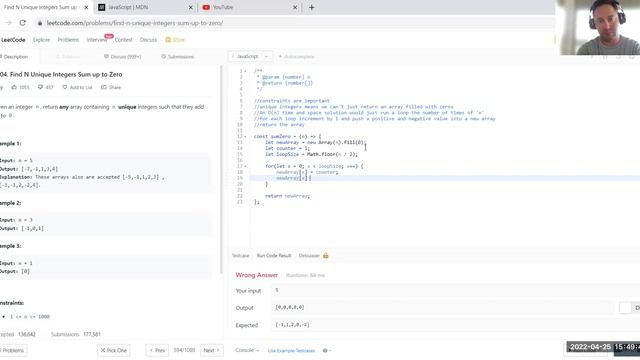The image size is (640, 360).
Task: Expand the Console dropdown
Action: pos(247,350)
